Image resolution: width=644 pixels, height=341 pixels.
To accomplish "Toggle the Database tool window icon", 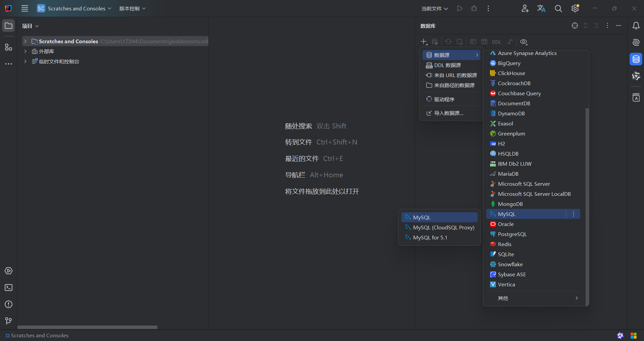I will 636,59.
